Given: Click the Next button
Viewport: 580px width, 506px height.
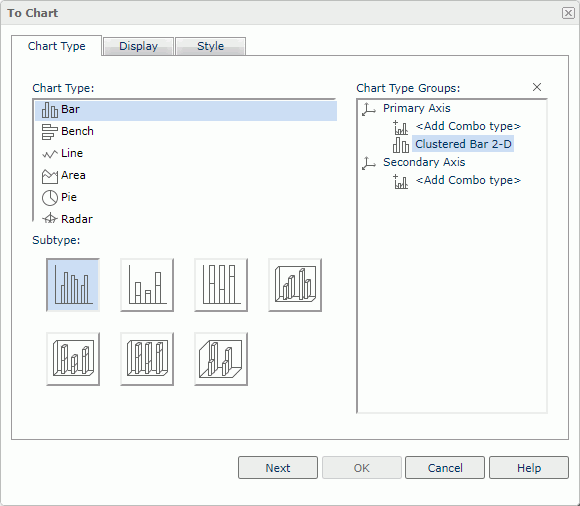Looking at the screenshot, I should (x=278, y=468).
